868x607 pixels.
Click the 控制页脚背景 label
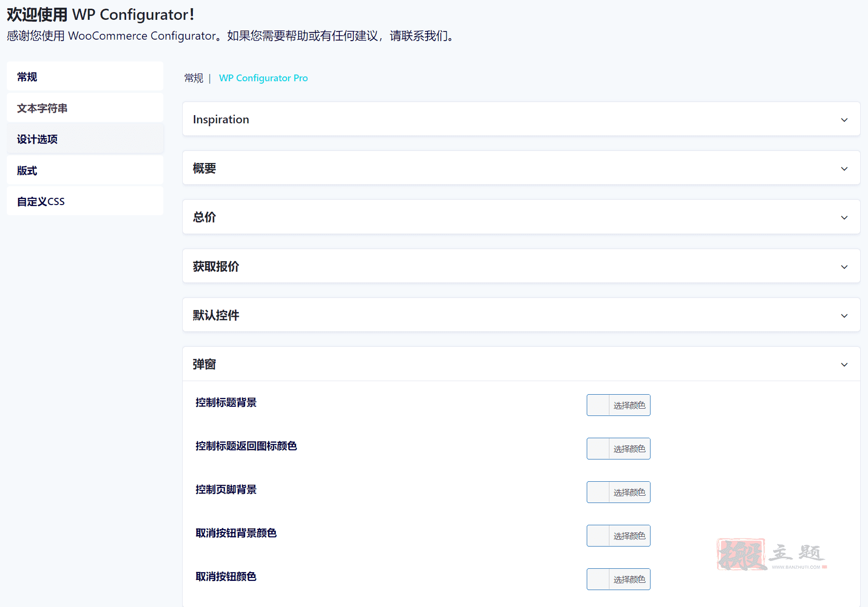click(x=226, y=489)
